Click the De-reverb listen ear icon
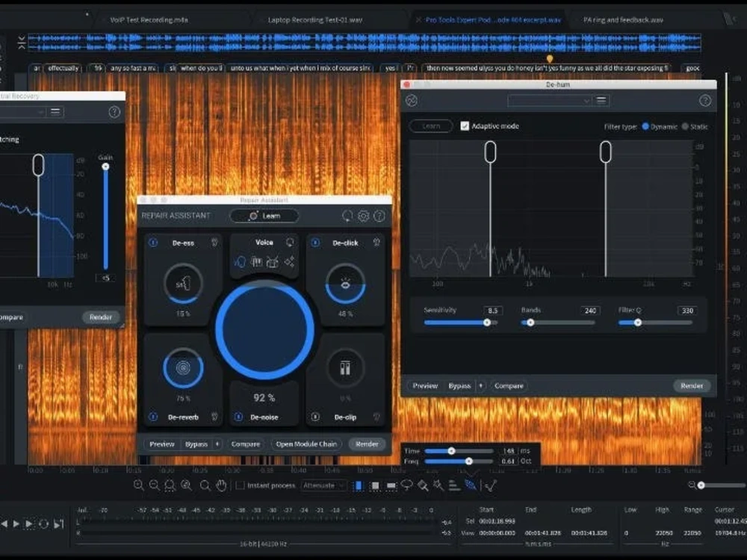 [x=214, y=417]
